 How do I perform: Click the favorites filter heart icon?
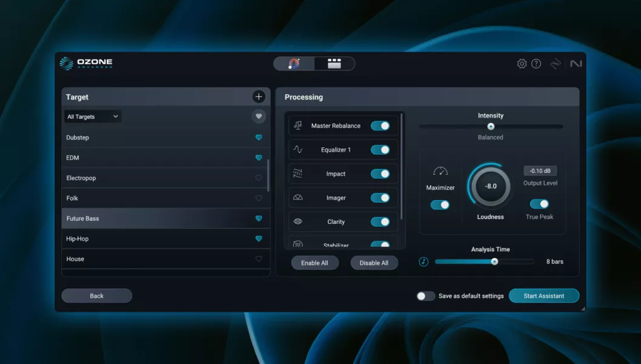pos(259,116)
